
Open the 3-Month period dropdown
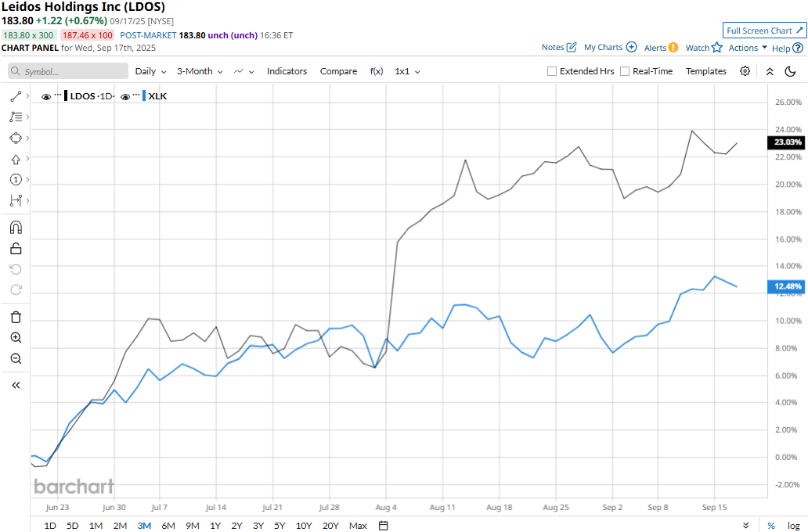pyautogui.click(x=200, y=71)
